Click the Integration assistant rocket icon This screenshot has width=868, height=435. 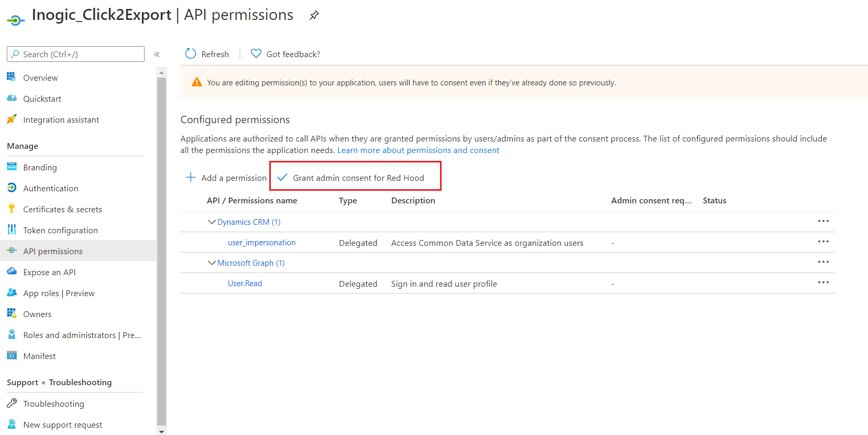tap(12, 119)
